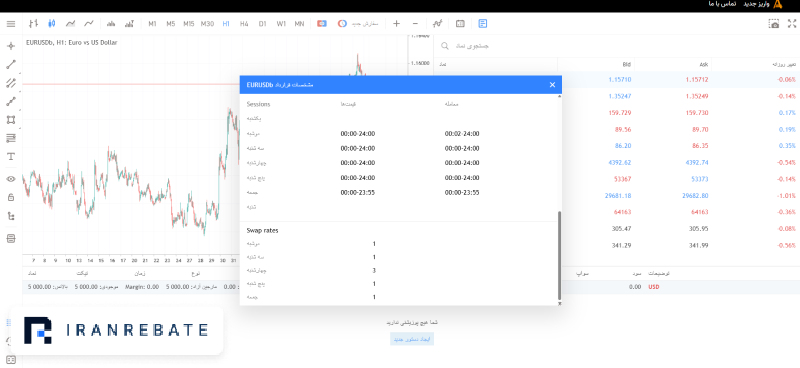Open the red one-click trading panel icon
This screenshot has height=368, width=800.
[322, 23]
